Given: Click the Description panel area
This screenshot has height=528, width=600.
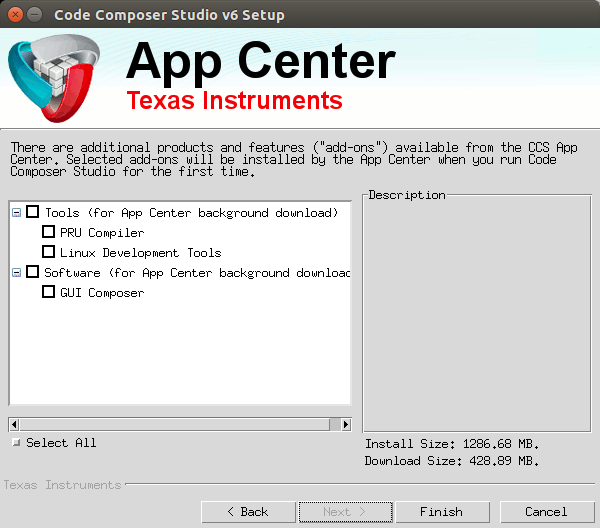Looking at the screenshot, I should (477, 314).
